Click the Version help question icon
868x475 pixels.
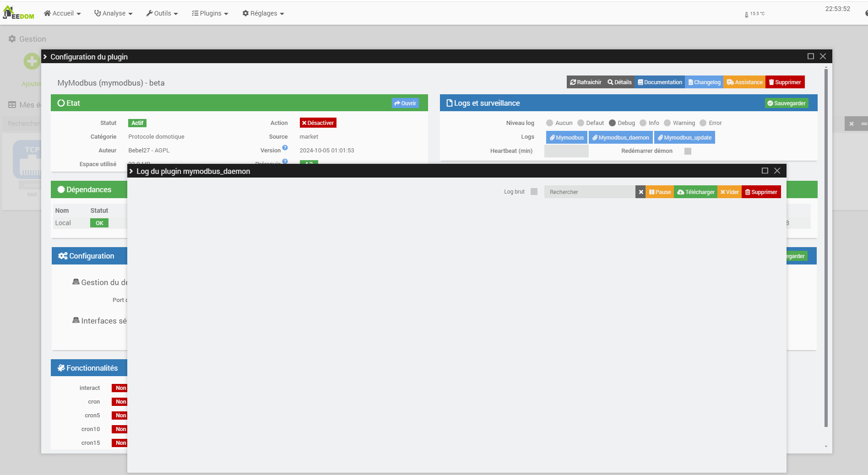tap(285, 148)
